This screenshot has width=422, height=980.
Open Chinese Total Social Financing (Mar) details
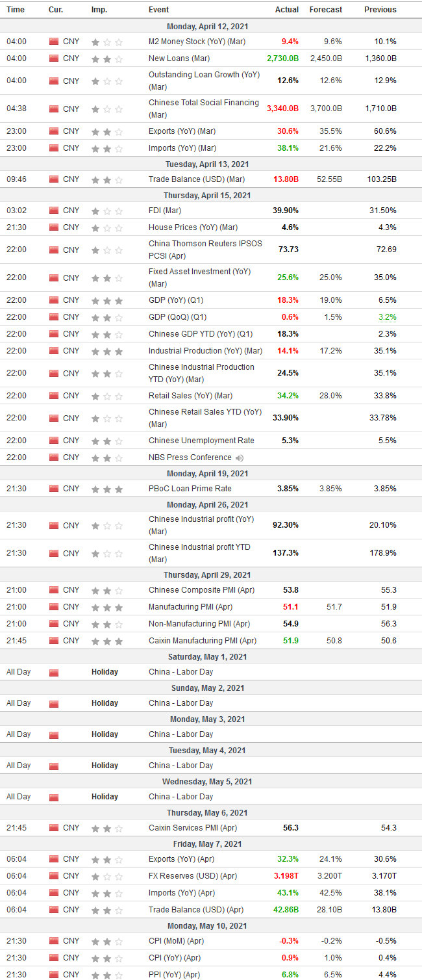click(204, 109)
